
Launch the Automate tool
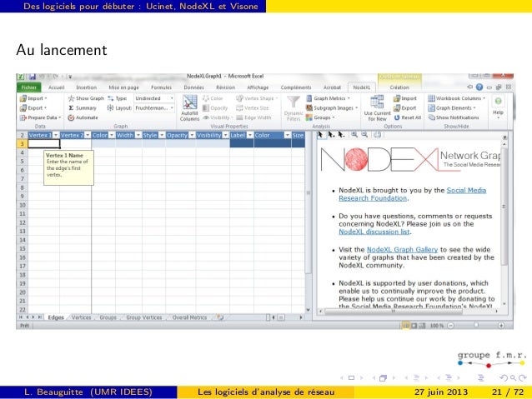click(83, 117)
